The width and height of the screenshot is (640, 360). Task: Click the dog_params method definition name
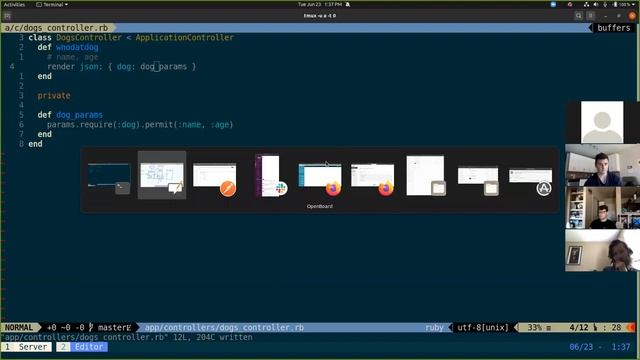point(79,115)
